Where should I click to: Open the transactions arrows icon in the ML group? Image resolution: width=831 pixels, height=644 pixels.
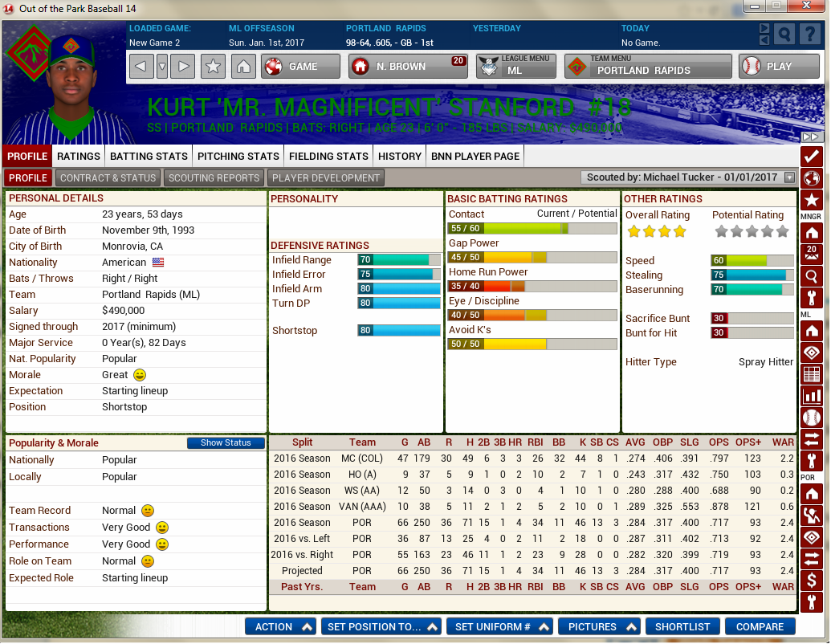tap(812, 440)
